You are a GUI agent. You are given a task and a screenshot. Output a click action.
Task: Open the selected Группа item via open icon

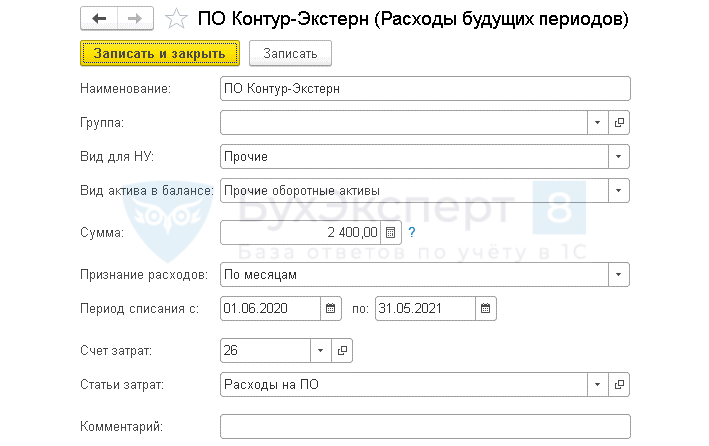pos(619,123)
